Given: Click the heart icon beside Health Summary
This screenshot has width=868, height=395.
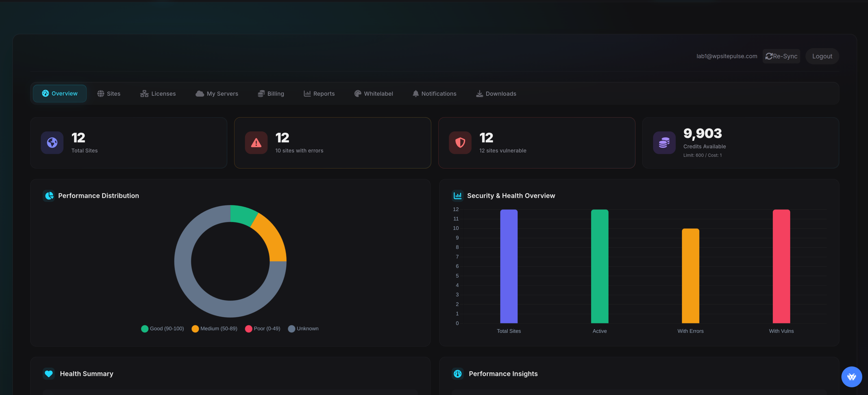Looking at the screenshot, I should 49,374.
